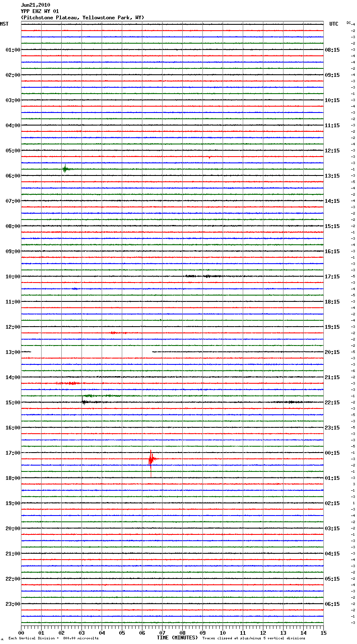The height and width of the screenshot is (644, 357).
Task: Select the 13:00 MST time label
Action: point(13,352)
